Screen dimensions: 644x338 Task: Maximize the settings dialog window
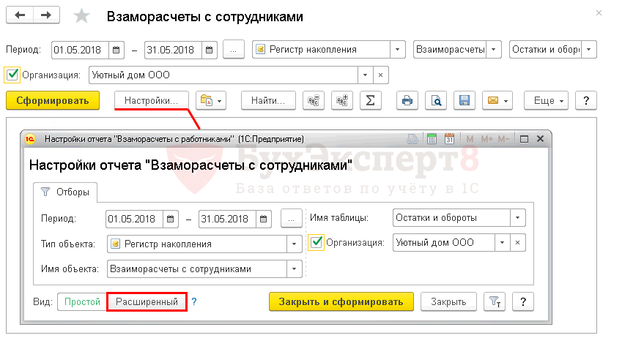pos(524,139)
